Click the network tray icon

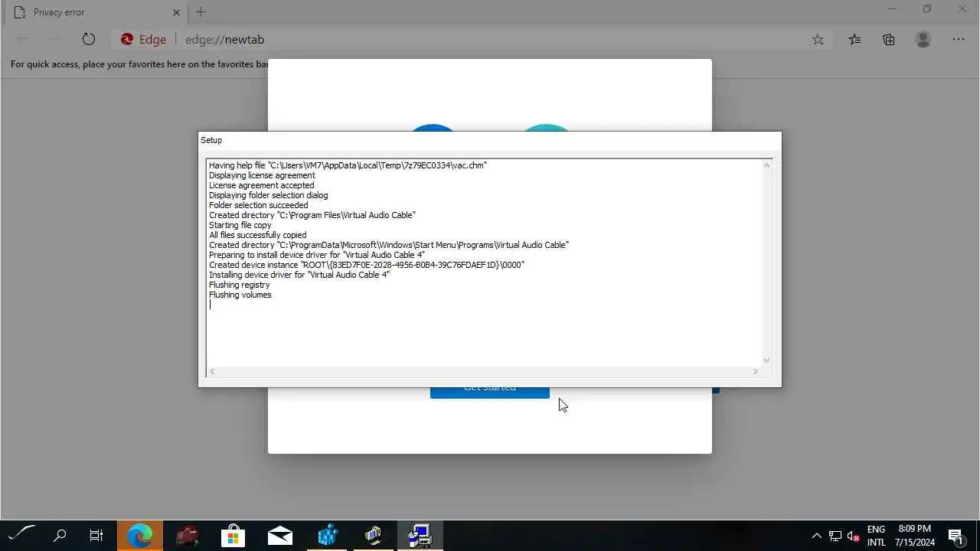pyautogui.click(x=835, y=536)
